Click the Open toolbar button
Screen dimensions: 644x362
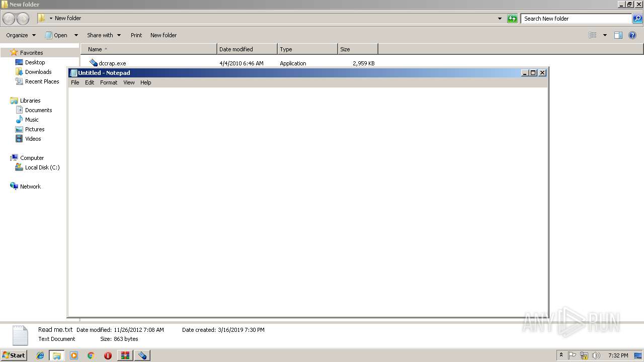click(56, 35)
